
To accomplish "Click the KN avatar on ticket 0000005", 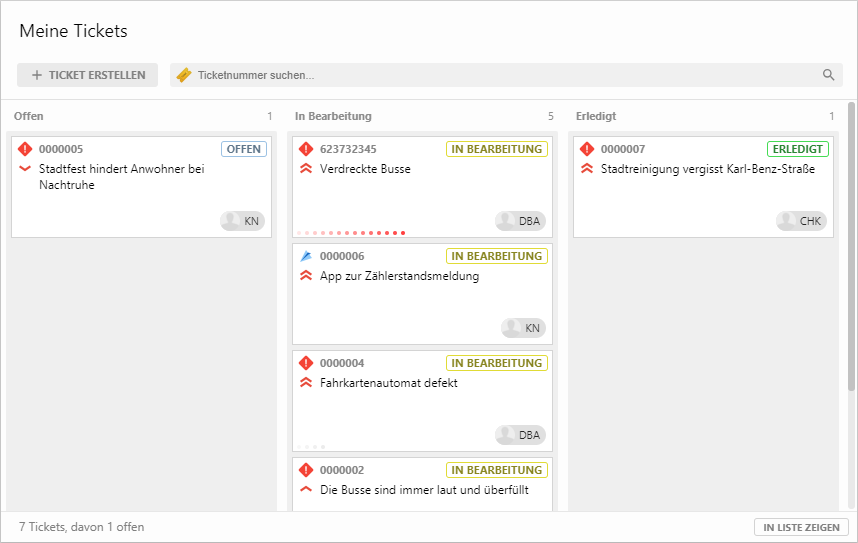I will [x=243, y=221].
